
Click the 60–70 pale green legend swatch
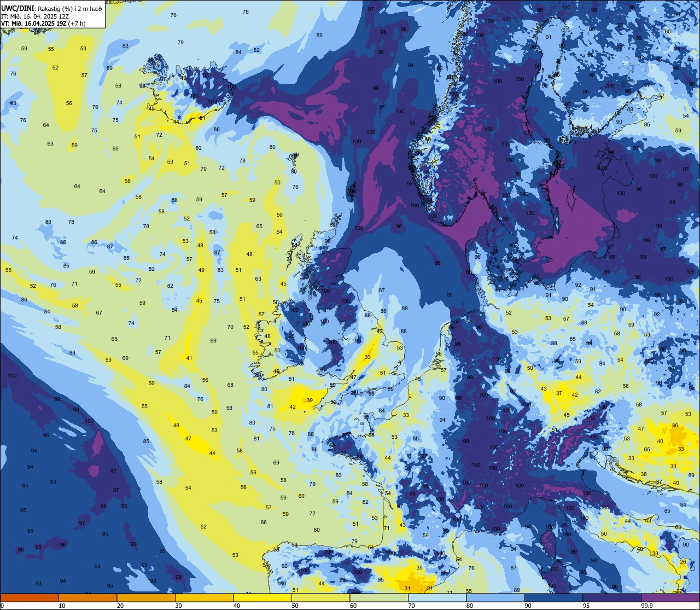pos(379,597)
